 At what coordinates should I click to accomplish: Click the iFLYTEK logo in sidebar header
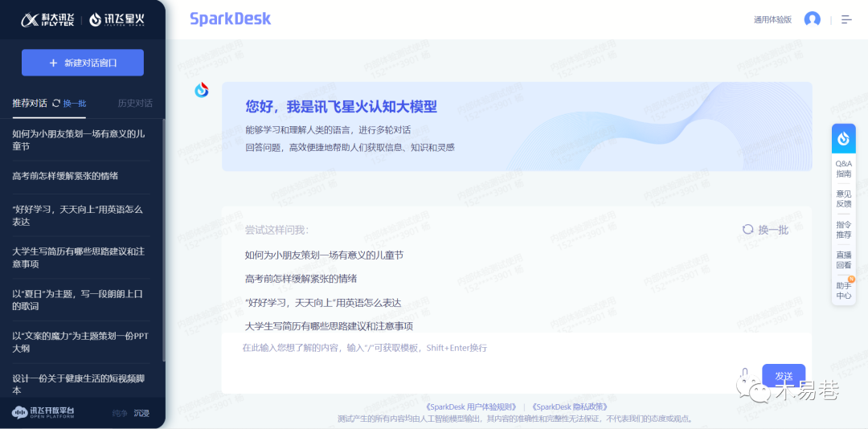point(48,19)
